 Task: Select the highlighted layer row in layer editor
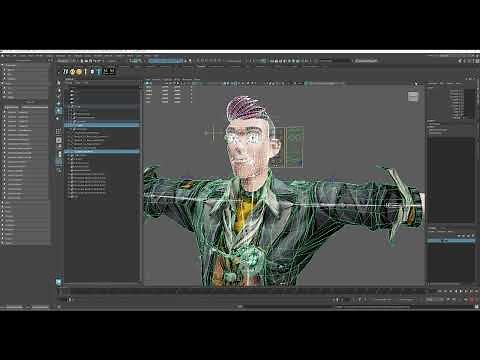pos(451,240)
